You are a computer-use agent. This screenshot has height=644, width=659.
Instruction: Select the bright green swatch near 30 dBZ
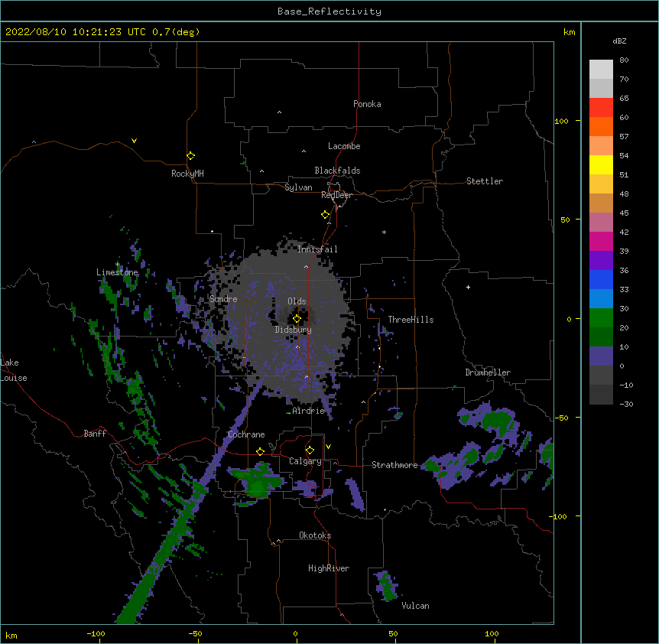[x=601, y=318]
